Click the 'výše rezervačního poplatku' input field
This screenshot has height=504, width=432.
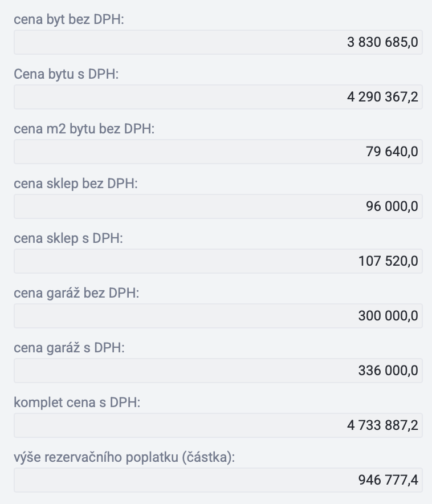[218, 480]
